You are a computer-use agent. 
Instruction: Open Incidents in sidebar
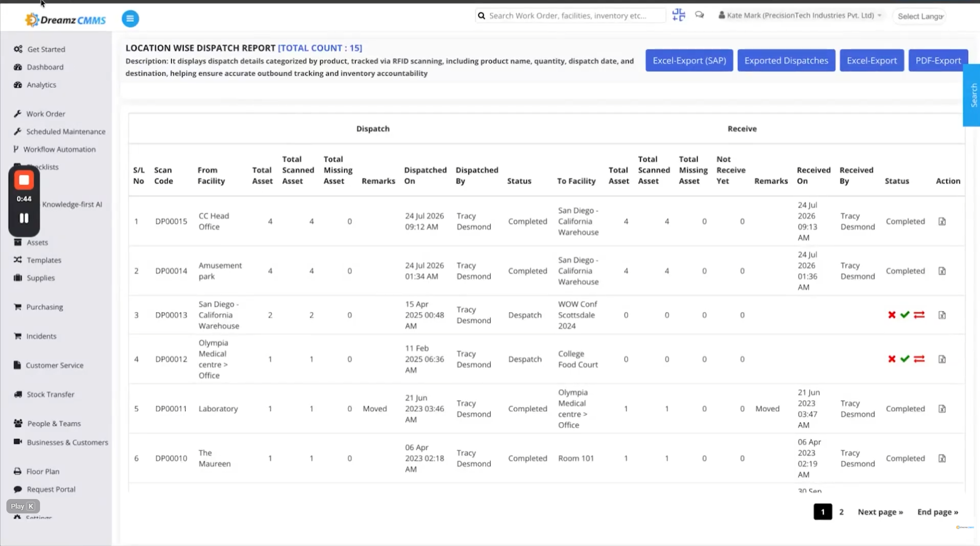coord(35,336)
